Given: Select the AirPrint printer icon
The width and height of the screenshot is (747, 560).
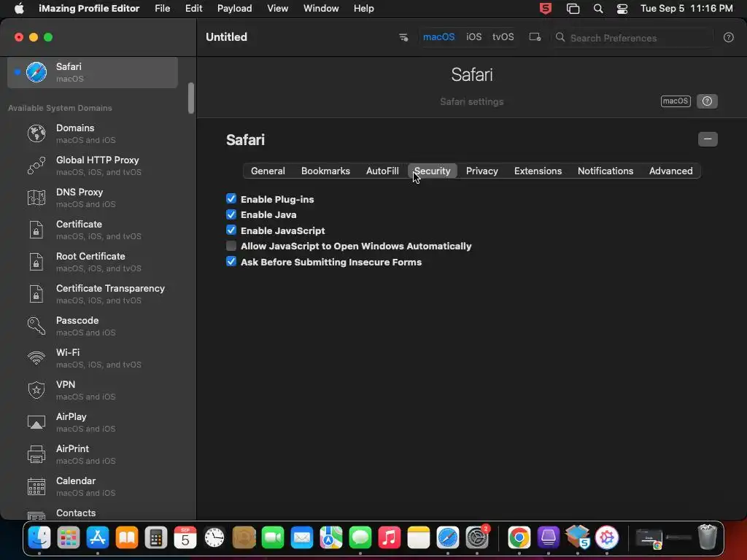Looking at the screenshot, I should click(36, 454).
